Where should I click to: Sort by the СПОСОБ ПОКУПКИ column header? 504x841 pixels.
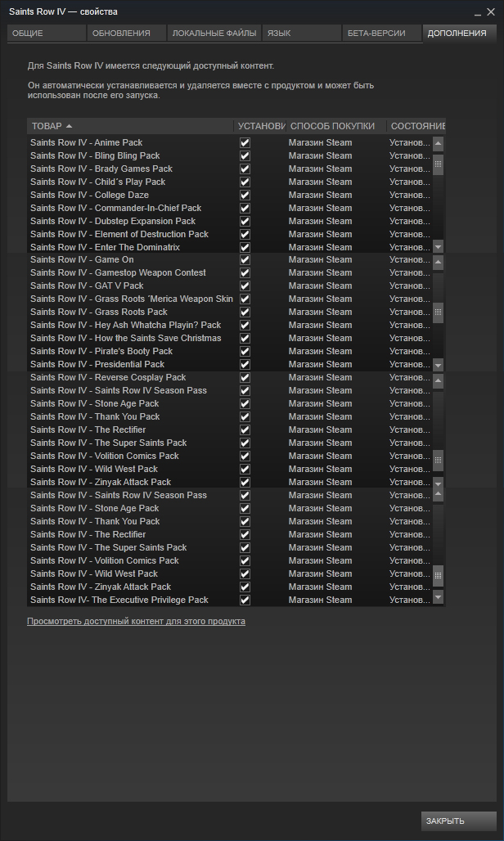pos(337,126)
